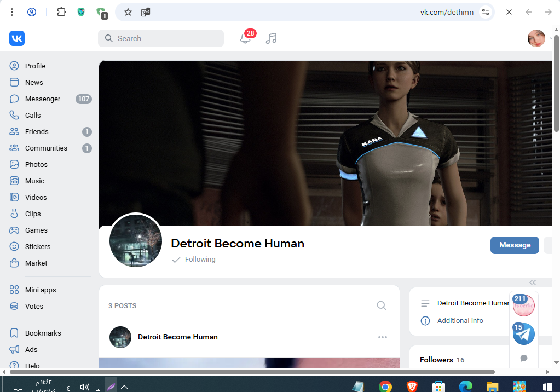The image size is (560, 392).
Task: Open the music player icon
Action: (x=272, y=38)
